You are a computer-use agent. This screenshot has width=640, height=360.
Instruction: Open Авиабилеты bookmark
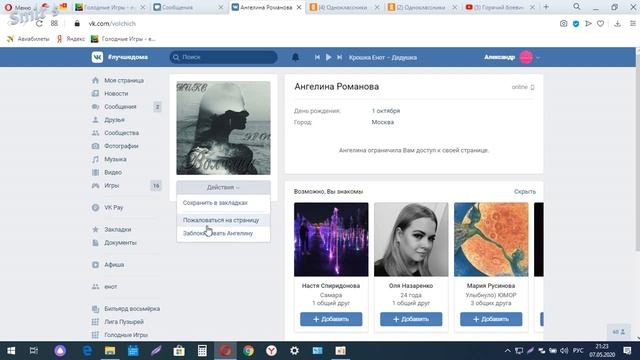pyautogui.click(x=28, y=39)
